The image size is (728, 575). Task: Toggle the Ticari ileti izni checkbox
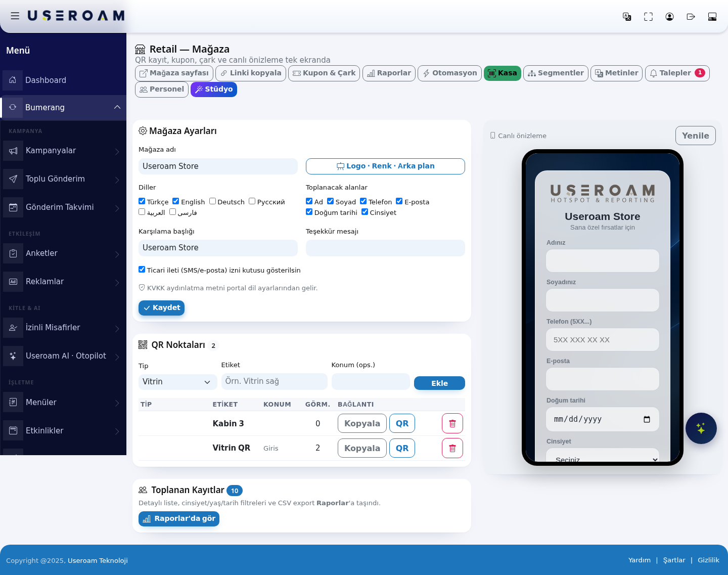coord(142,270)
